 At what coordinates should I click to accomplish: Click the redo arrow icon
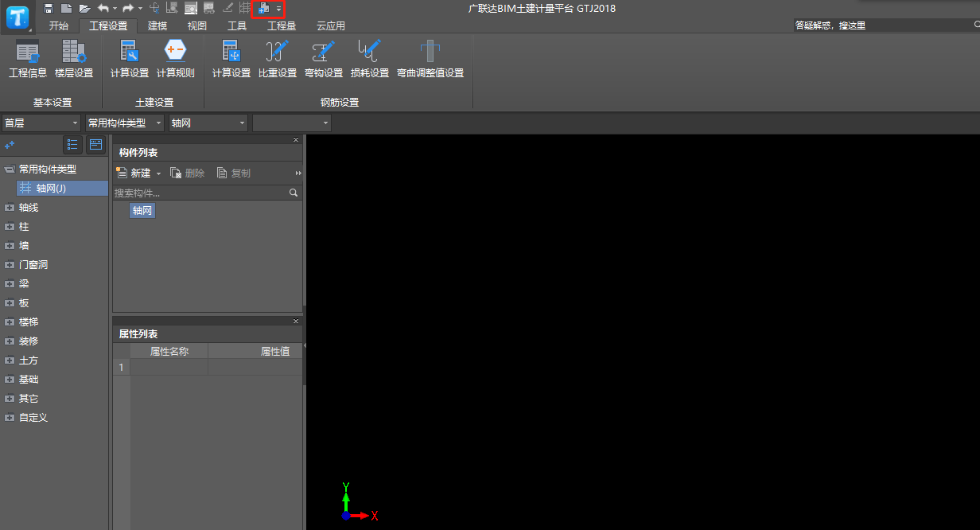point(127,8)
